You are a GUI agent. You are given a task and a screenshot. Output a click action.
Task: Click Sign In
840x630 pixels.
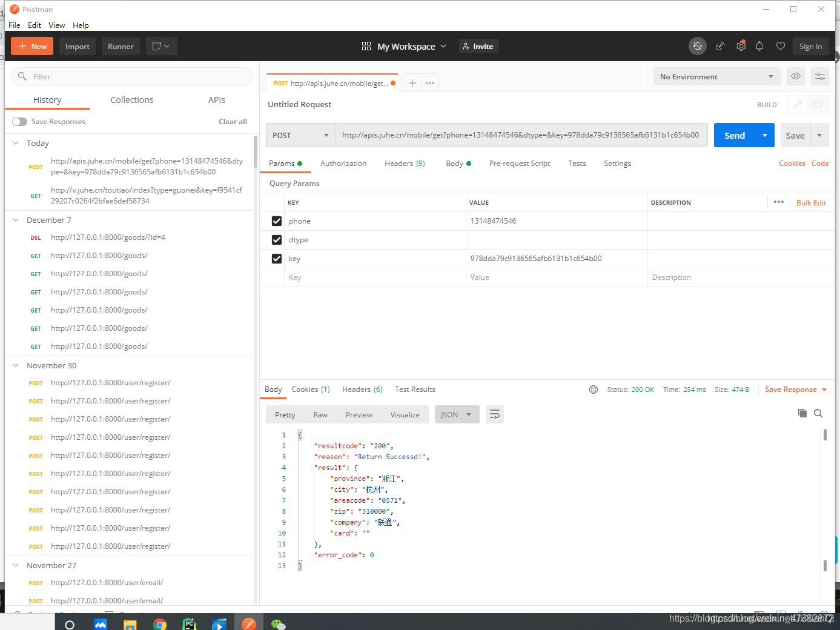pyautogui.click(x=810, y=46)
